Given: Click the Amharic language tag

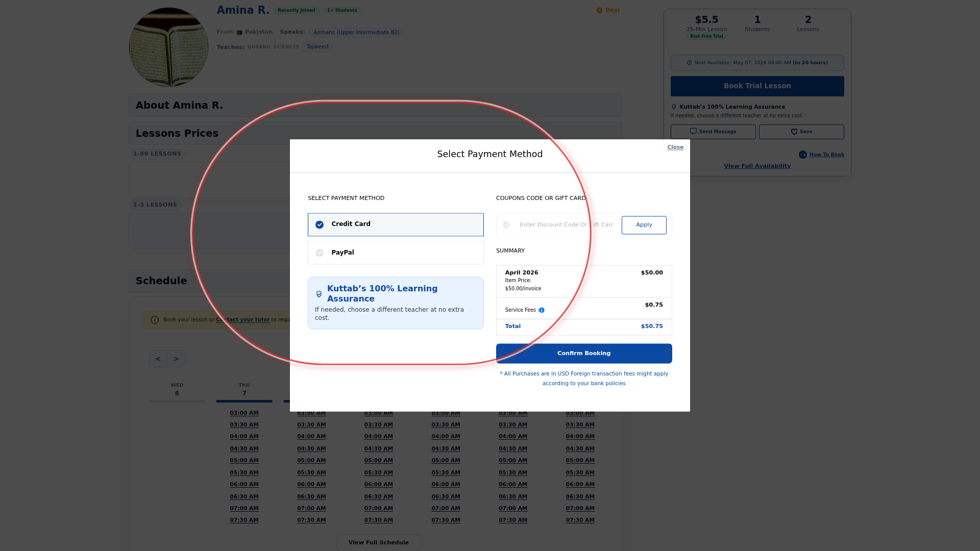Looking at the screenshot, I should [356, 33].
